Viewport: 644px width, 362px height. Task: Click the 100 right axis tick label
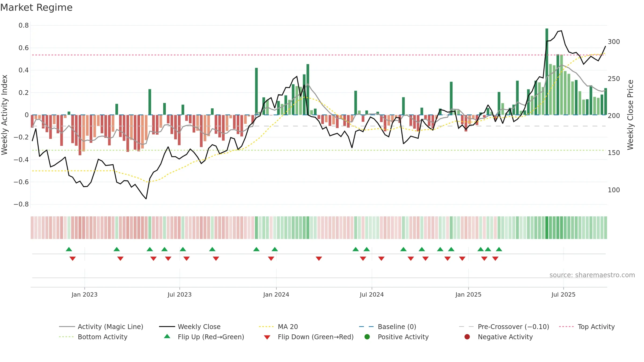[x=614, y=190]
